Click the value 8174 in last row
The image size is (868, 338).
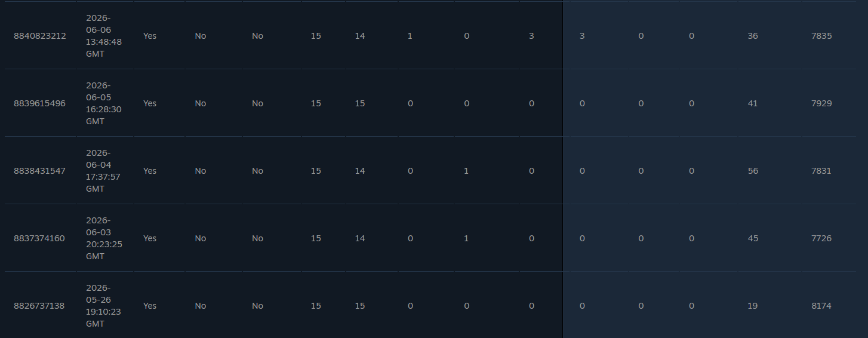tap(821, 306)
